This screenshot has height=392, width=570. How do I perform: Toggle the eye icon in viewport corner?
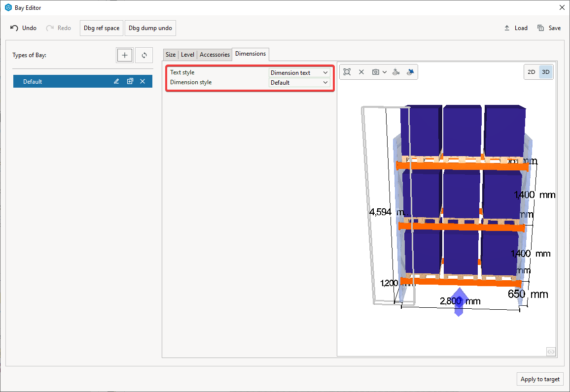coord(551,351)
